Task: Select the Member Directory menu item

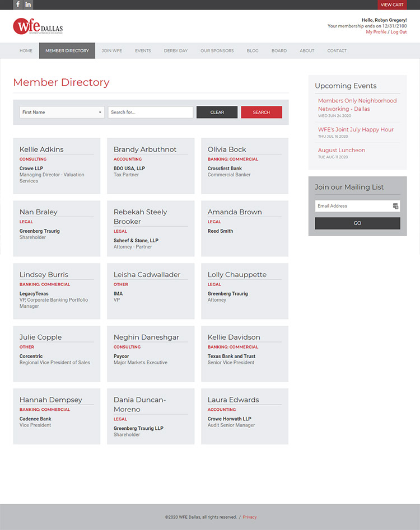Action: pyautogui.click(x=67, y=51)
